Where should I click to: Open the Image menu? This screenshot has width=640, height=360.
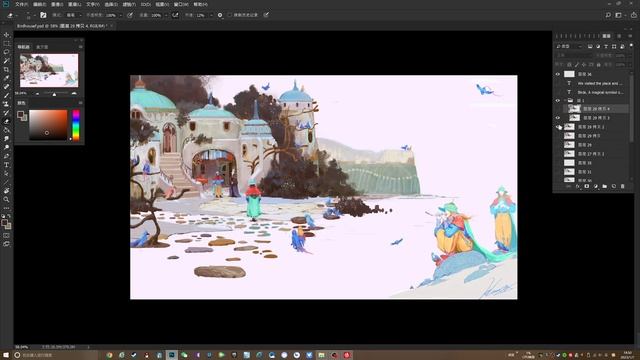click(x=57, y=4)
